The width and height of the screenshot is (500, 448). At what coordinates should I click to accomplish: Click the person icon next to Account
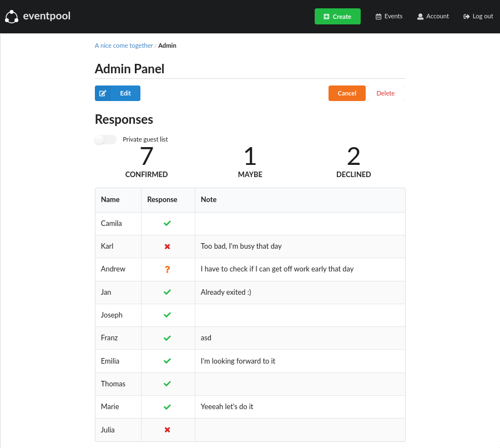(421, 16)
